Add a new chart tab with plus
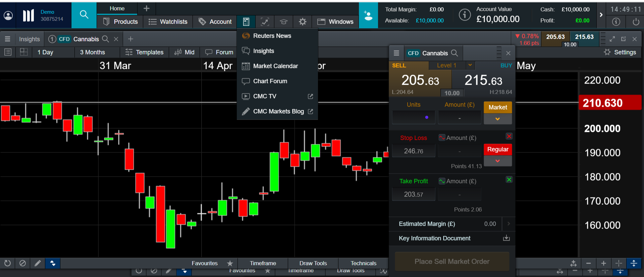 point(130,39)
